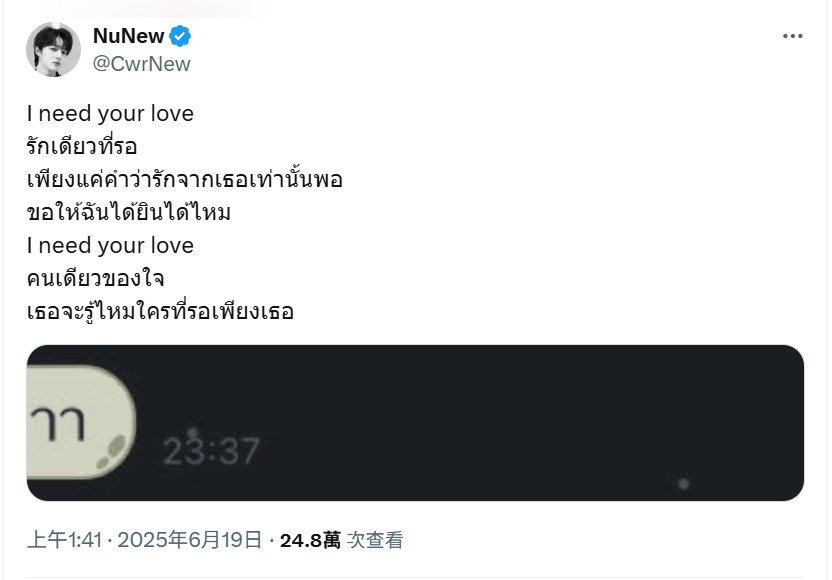Click the Thai line "รักเดียวที่รอ"
The image size is (832, 580).
82,146
